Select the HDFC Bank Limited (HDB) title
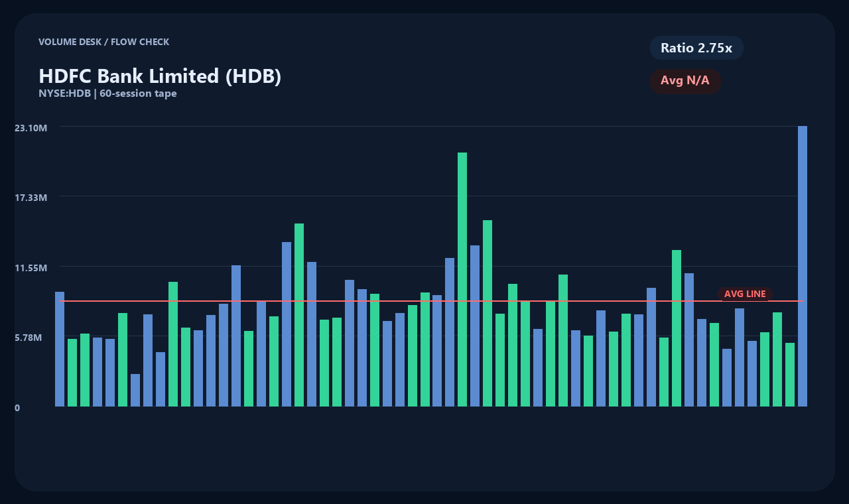The image size is (849, 504). (x=160, y=76)
